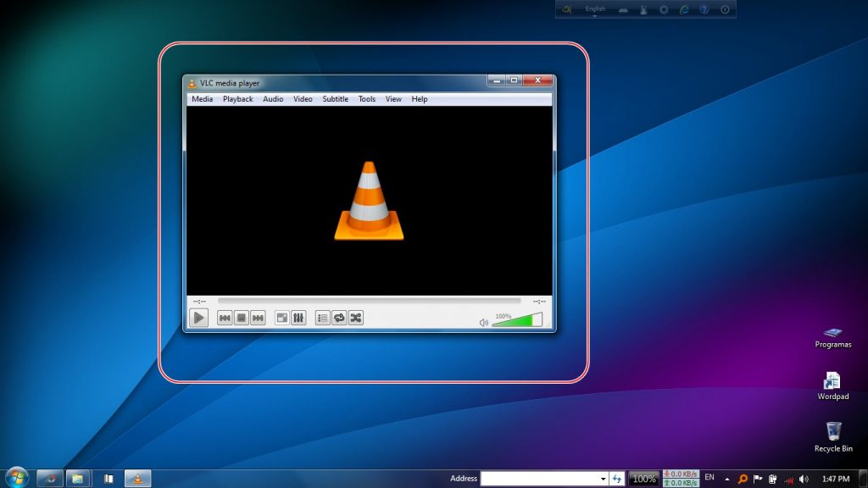This screenshot has height=488, width=868.
Task: Toggle the playlist view icon
Action: [x=322, y=318]
